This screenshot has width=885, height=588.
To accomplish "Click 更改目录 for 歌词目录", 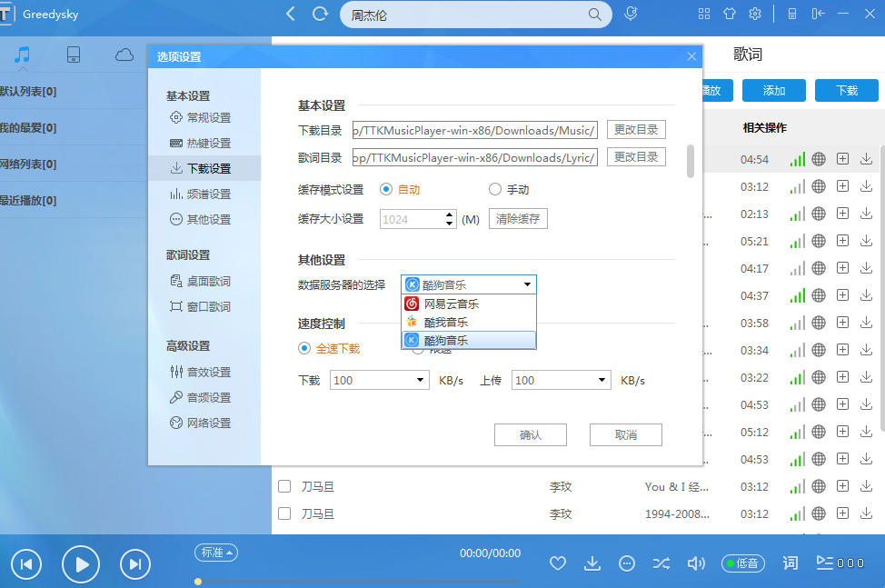I will pyautogui.click(x=636, y=157).
